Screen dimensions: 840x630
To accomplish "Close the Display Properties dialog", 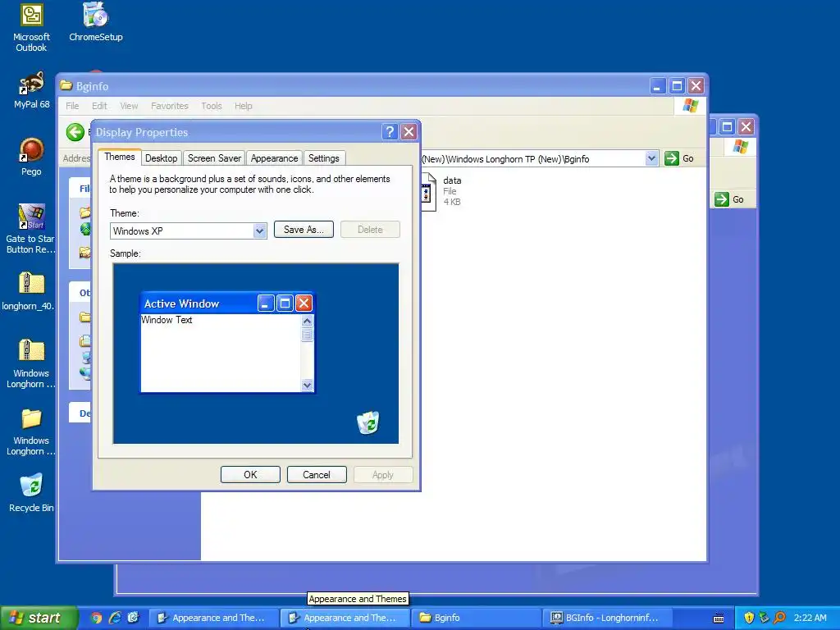I will 409,132.
